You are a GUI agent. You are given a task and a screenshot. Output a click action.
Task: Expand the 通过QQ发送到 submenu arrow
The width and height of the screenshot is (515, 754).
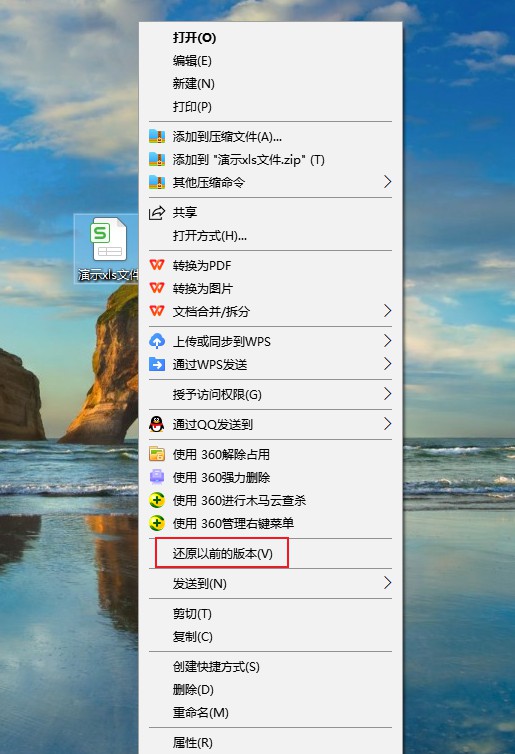tap(388, 424)
